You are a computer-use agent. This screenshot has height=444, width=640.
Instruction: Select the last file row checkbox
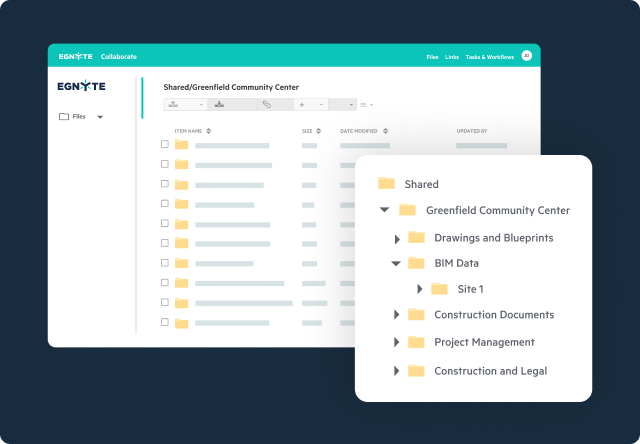pyautogui.click(x=165, y=323)
